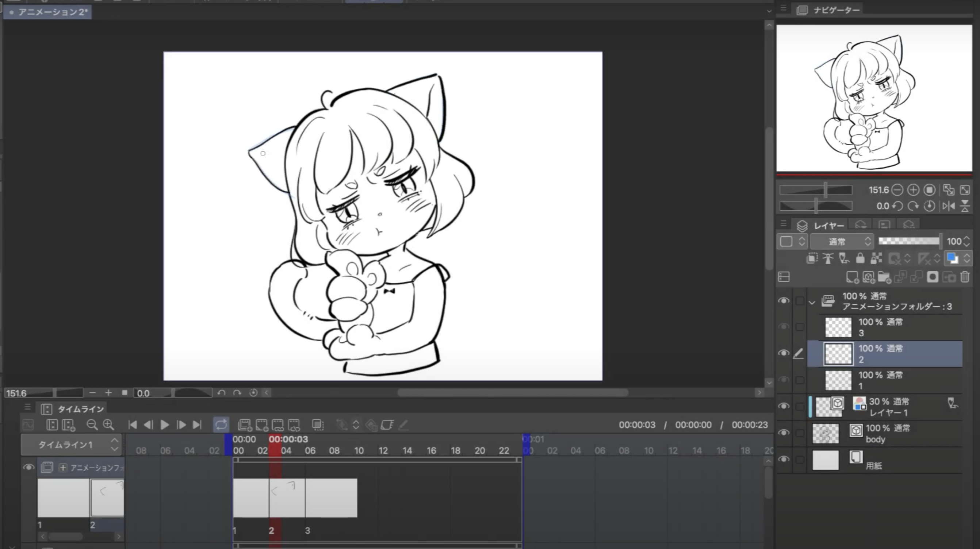Toggle the eye icon of the 用紙 layer

coord(783,459)
